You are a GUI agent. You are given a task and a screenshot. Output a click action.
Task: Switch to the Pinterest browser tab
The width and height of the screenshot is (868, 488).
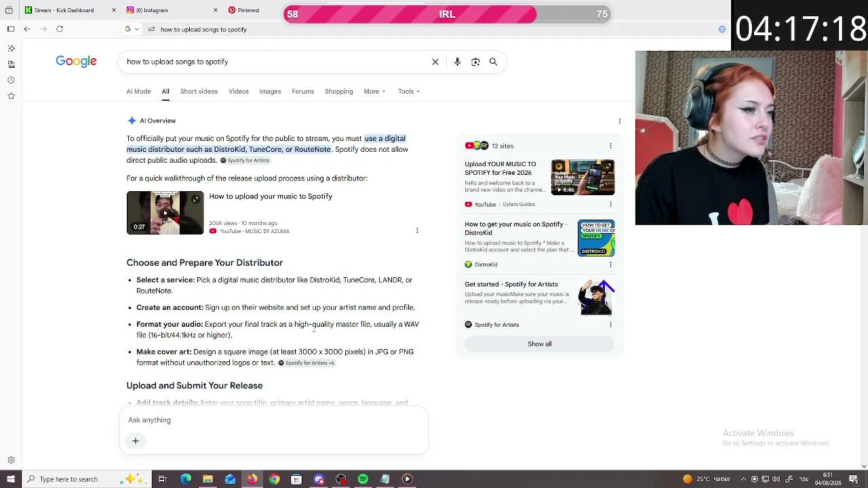pos(248,10)
